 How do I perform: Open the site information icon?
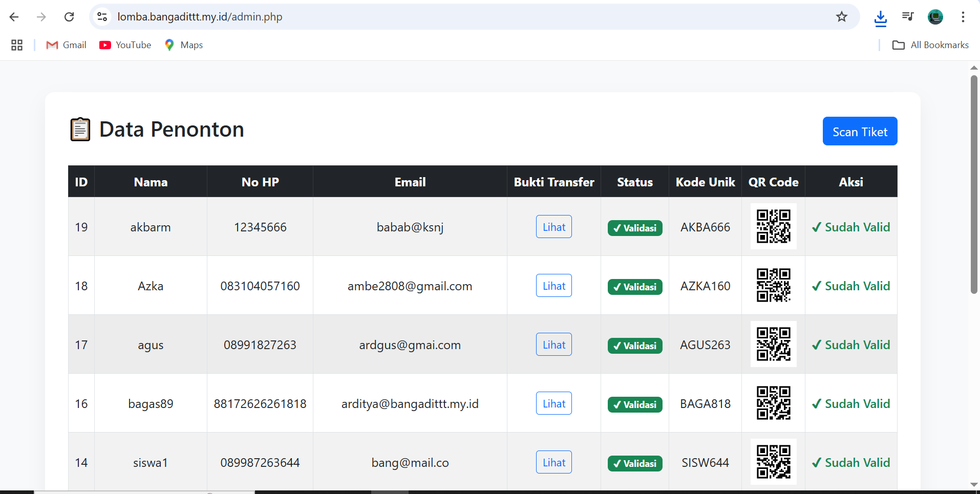102,17
